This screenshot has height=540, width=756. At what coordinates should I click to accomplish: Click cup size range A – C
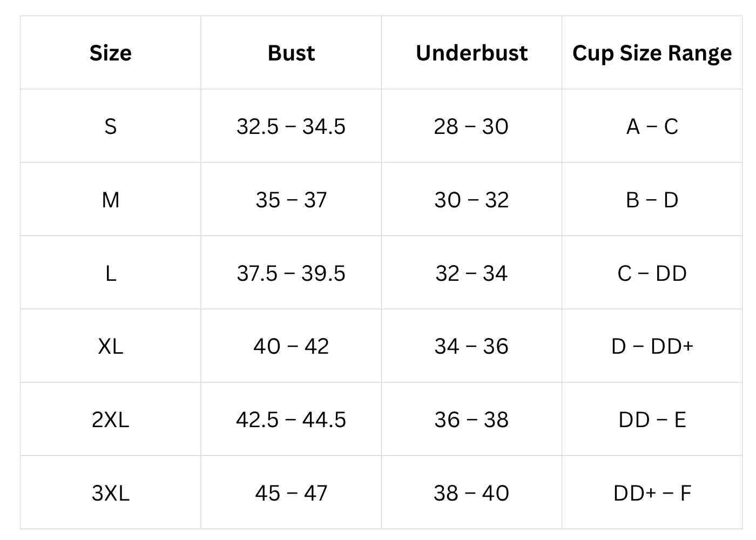point(652,126)
